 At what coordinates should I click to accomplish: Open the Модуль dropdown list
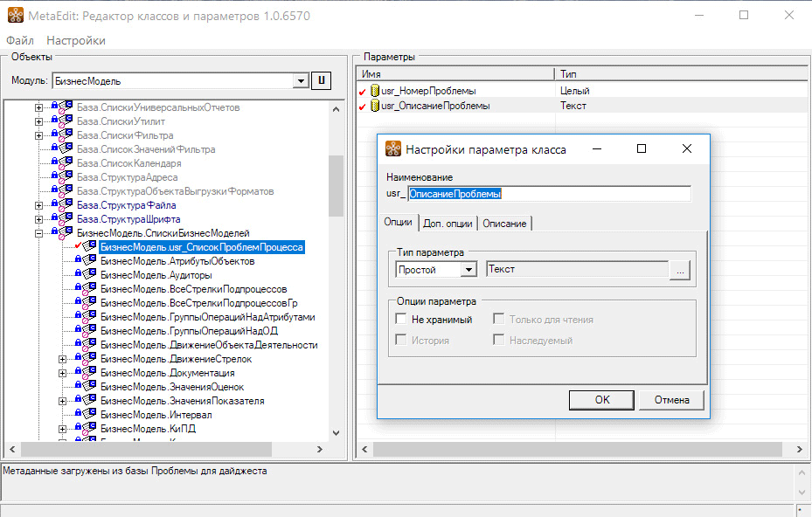click(302, 81)
